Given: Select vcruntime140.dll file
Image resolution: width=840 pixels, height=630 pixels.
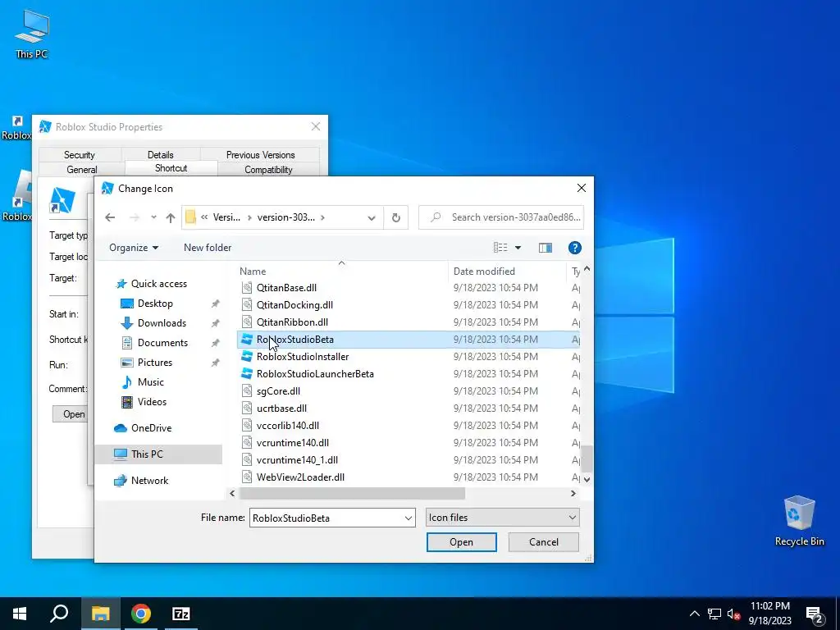Looking at the screenshot, I should tap(293, 442).
